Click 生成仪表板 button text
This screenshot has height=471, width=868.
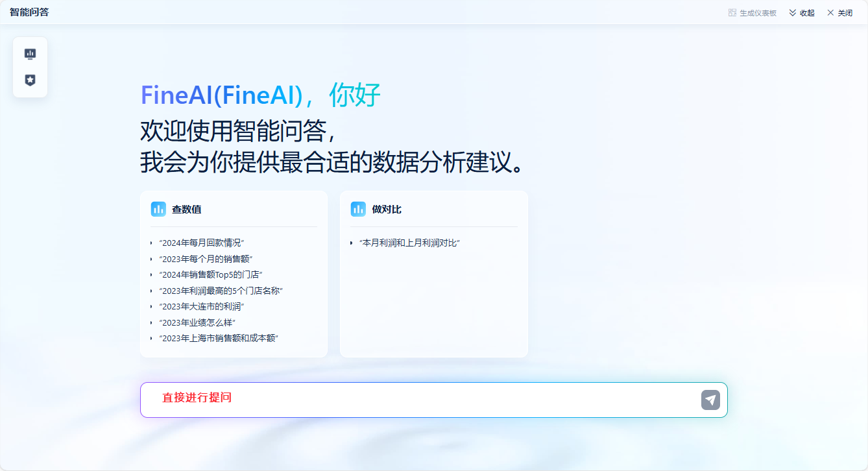pos(758,13)
